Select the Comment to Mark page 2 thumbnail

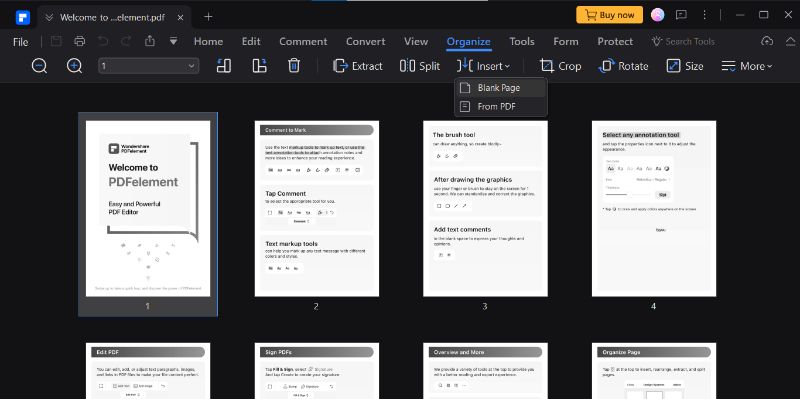(317, 209)
